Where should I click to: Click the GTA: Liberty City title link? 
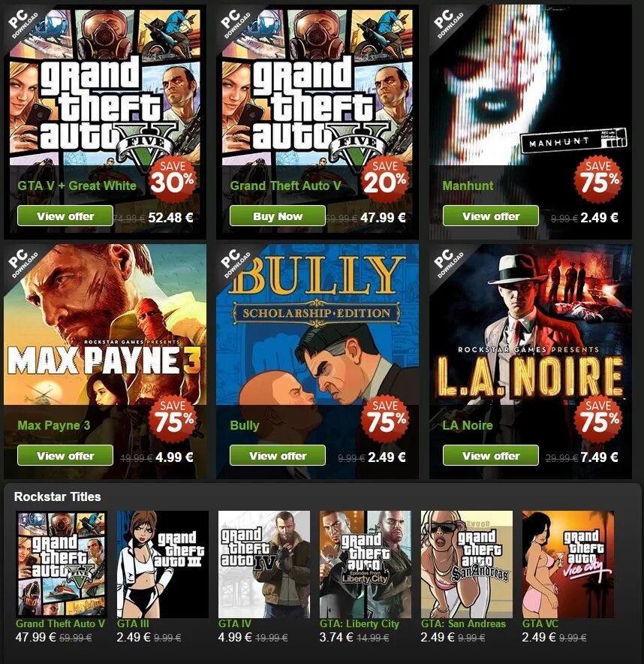coord(360,623)
